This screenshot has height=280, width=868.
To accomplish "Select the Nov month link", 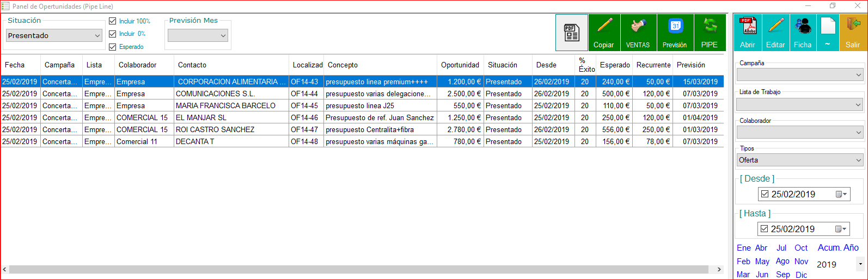I will pos(801,262).
